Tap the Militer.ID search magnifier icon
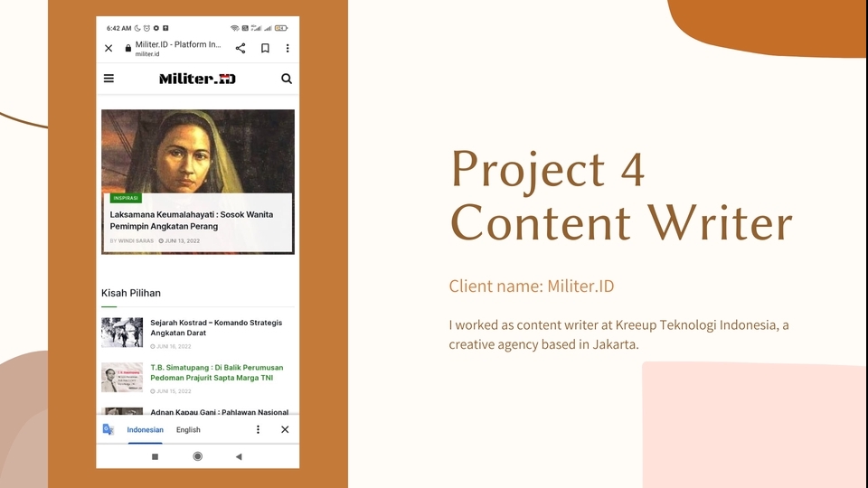Viewport: 868px width, 488px height. 287,79
